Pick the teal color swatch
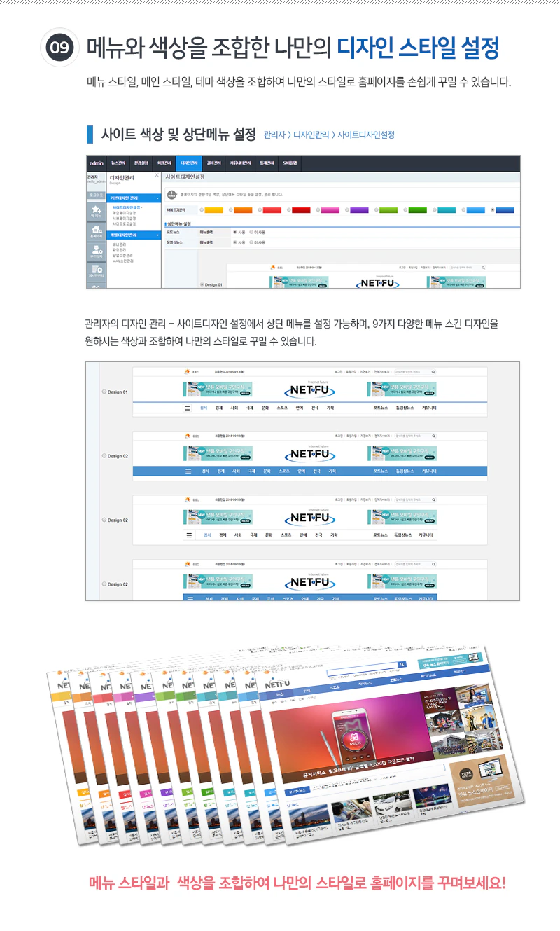Screen dimensions: 560x931 tap(447, 210)
